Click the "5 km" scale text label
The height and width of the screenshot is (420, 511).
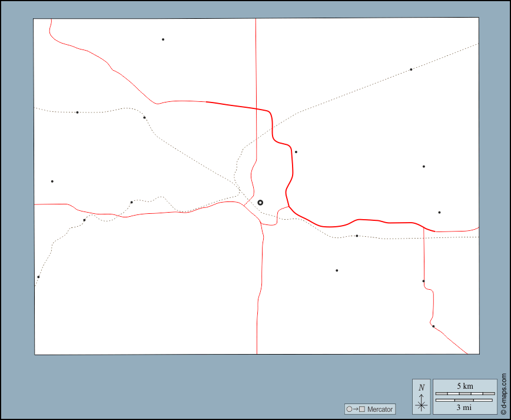(464, 386)
